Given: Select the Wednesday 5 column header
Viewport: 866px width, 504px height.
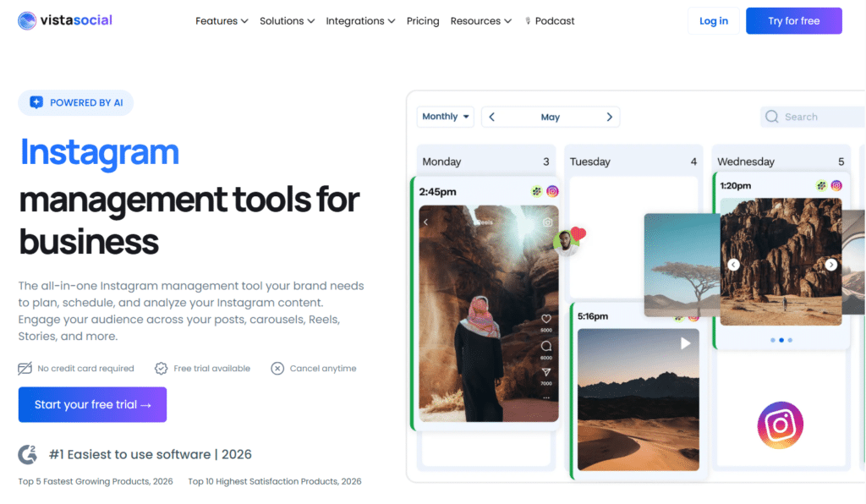Looking at the screenshot, I should (x=781, y=162).
